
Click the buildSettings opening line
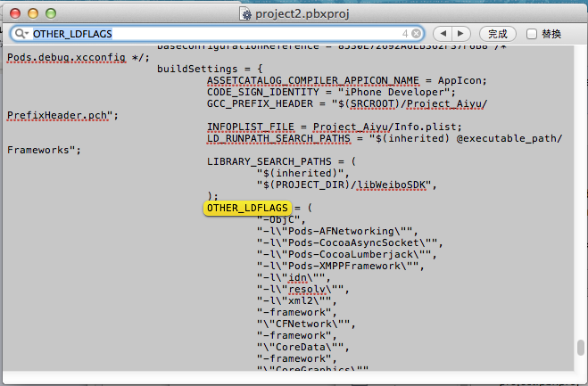pyautogui.click(x=209, y=69)
